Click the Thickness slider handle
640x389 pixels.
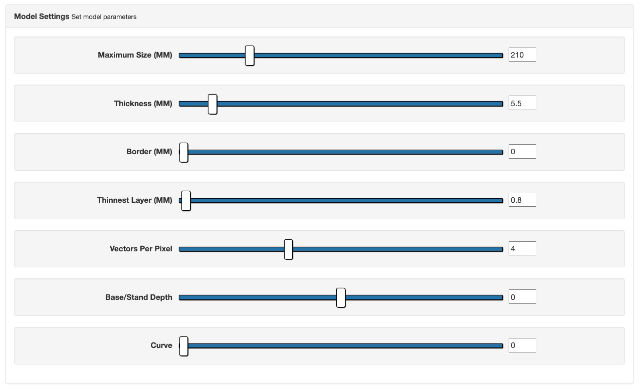(x=213, y=104)
